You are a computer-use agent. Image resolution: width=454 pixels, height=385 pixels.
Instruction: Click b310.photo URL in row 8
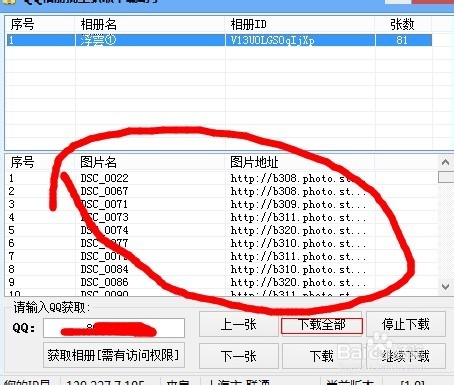tap(298, 269)
